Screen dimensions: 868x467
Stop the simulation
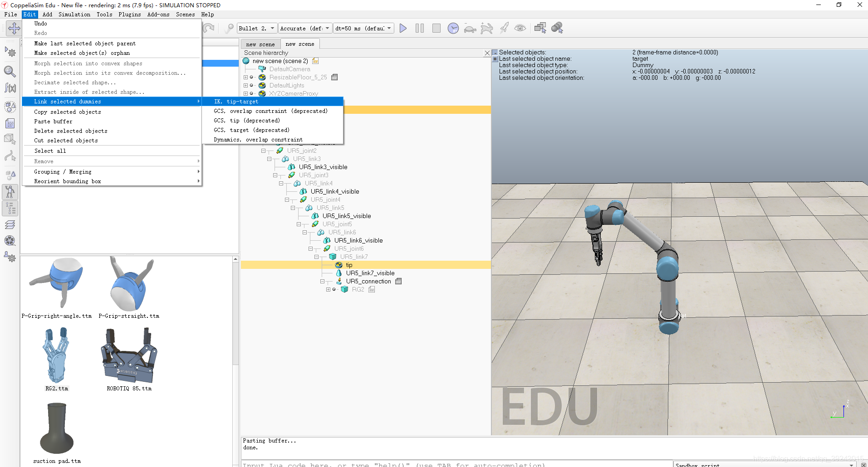(x=436, y=28)
